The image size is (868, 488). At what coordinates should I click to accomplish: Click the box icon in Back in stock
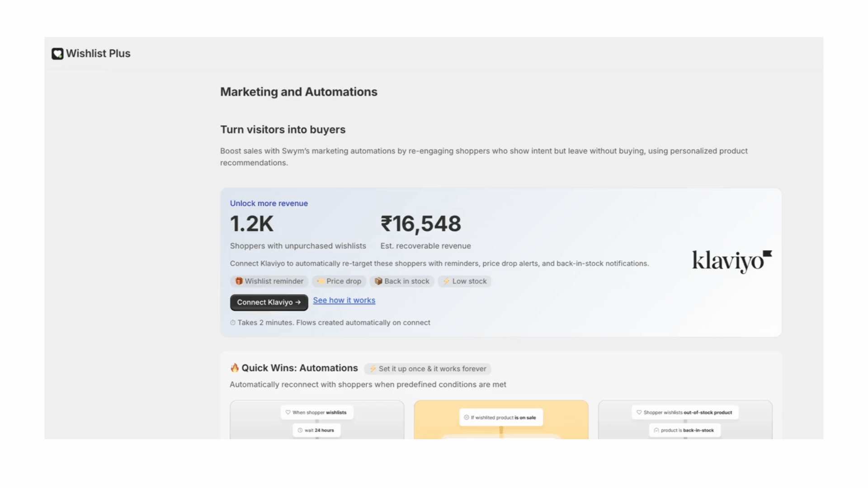[378, 281]
